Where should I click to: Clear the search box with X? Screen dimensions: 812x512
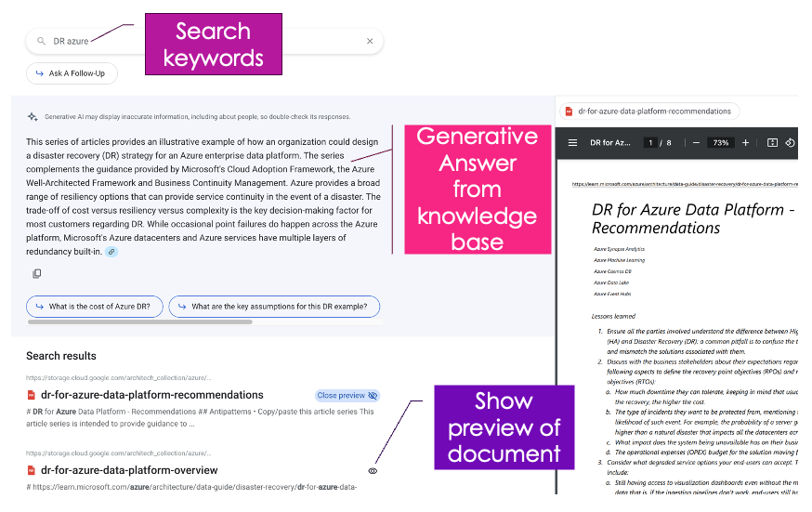pos(370,41)
